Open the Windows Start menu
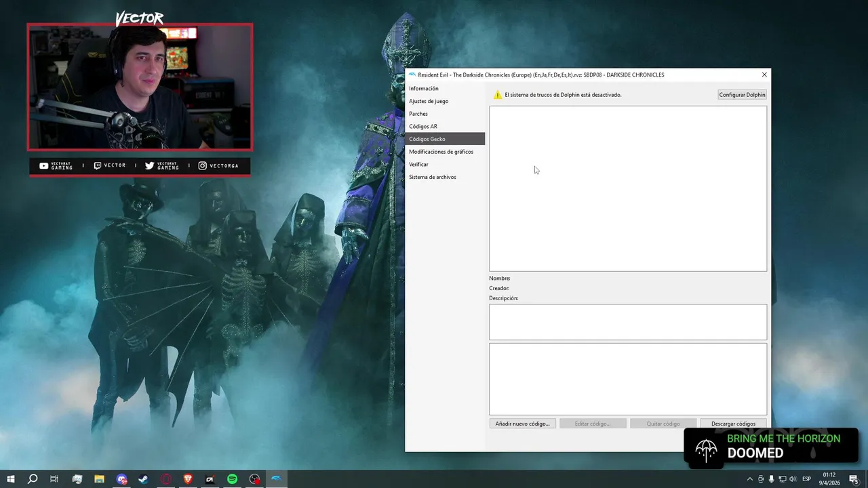The image size is (868, 488). (10, 479)
